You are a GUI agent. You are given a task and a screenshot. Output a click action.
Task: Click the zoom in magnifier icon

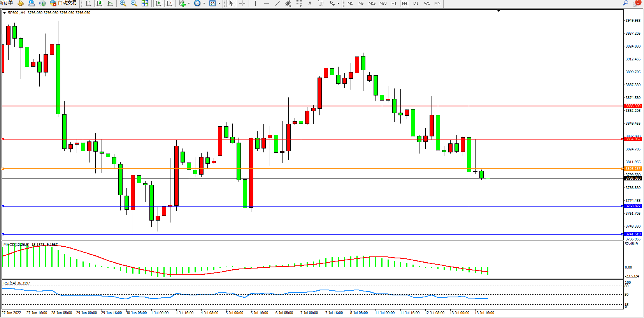pos(123,4)
